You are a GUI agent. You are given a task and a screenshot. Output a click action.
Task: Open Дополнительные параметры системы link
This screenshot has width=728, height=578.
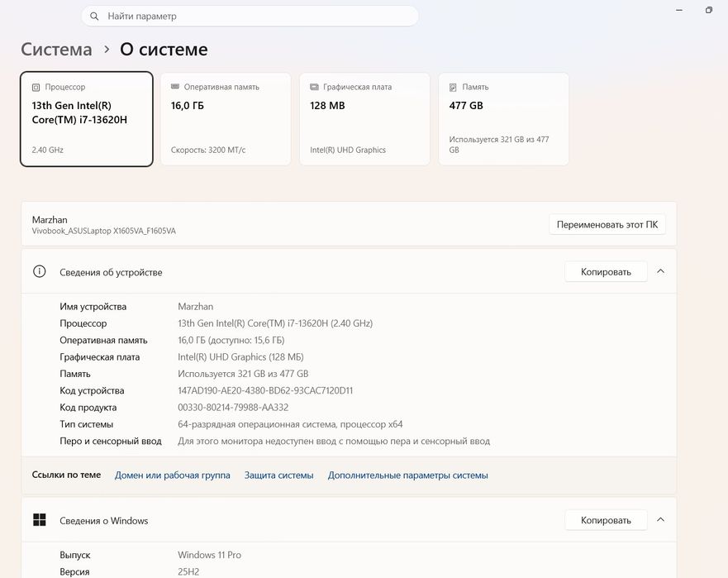(407, 475)
